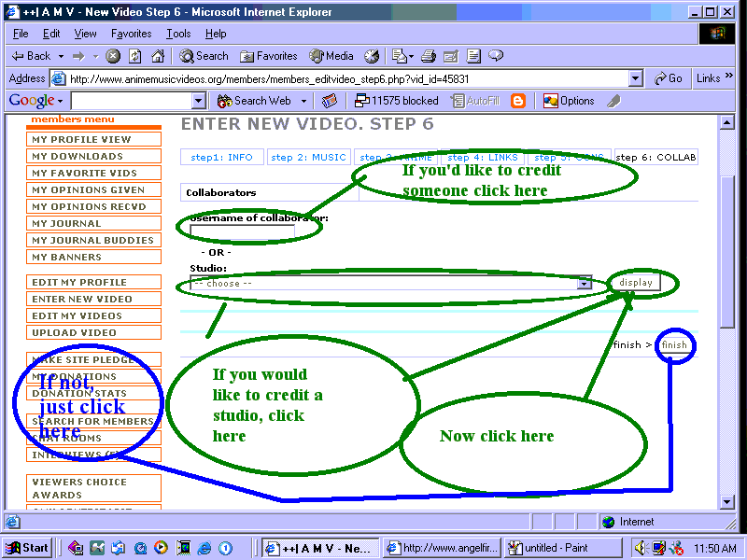Expand the Google search box dropdown
This screenshot has width=747, height=560.
pos(204,101)
